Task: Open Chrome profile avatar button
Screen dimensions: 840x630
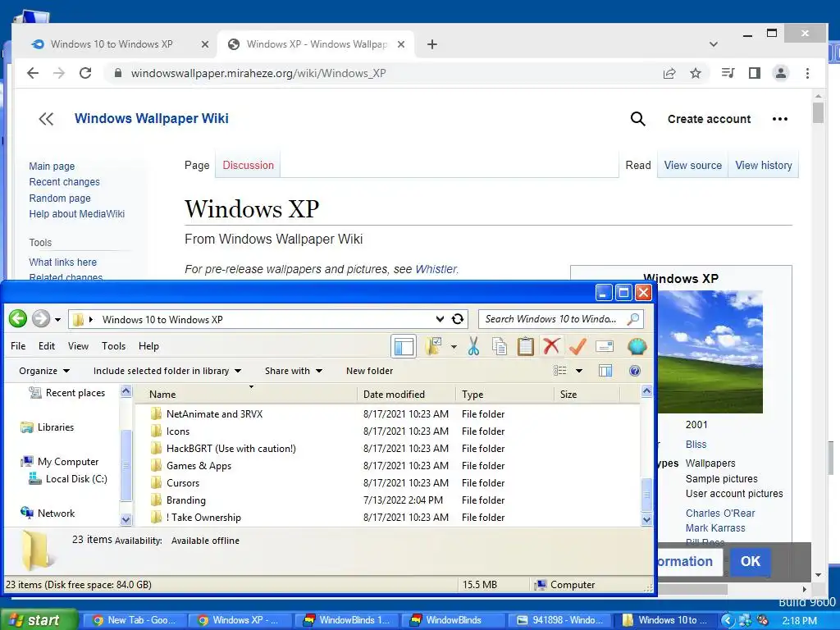Action: (x=781, y=73)
